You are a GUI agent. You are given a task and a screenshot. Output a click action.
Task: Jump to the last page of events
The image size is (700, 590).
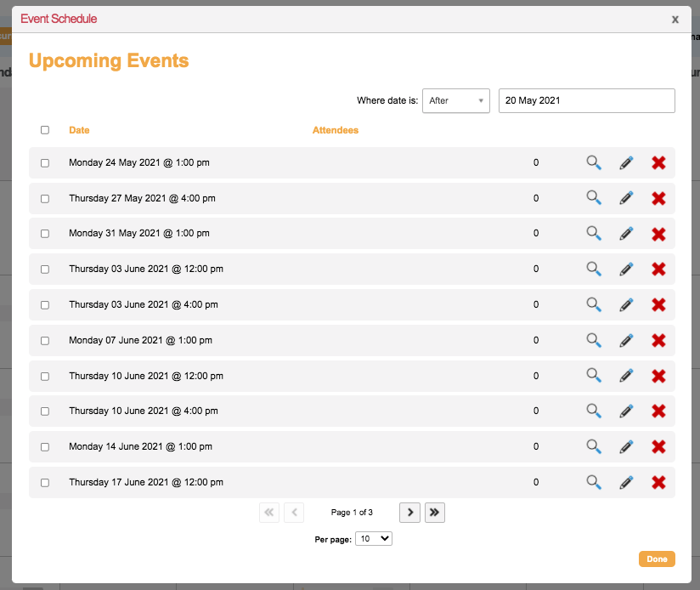pos(435,512)
